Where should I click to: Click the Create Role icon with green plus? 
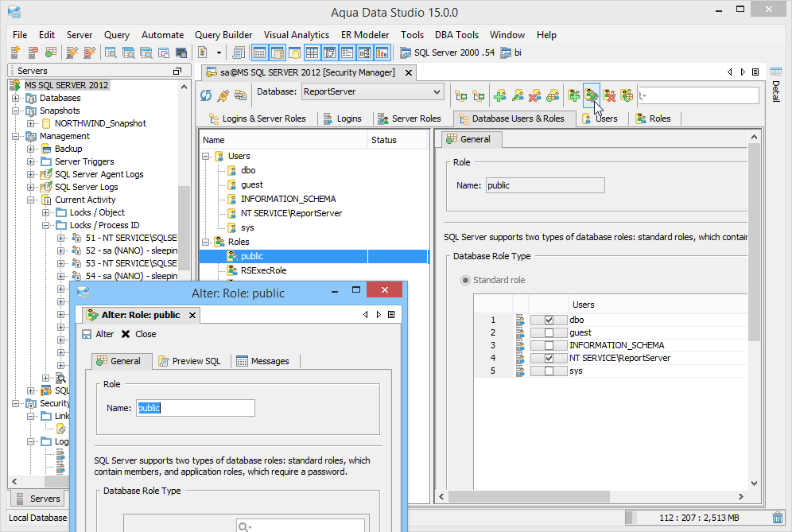[574, 95]
